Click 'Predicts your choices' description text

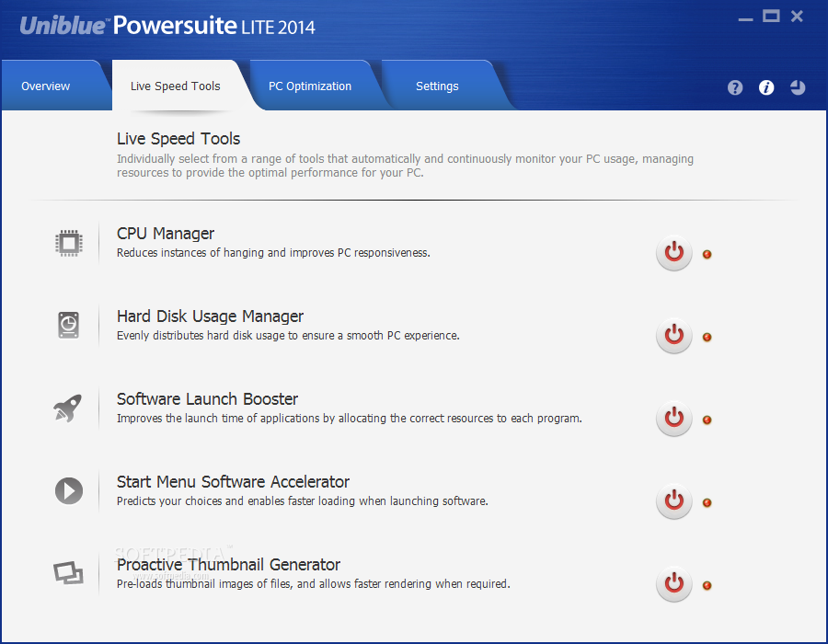[302, 501]
